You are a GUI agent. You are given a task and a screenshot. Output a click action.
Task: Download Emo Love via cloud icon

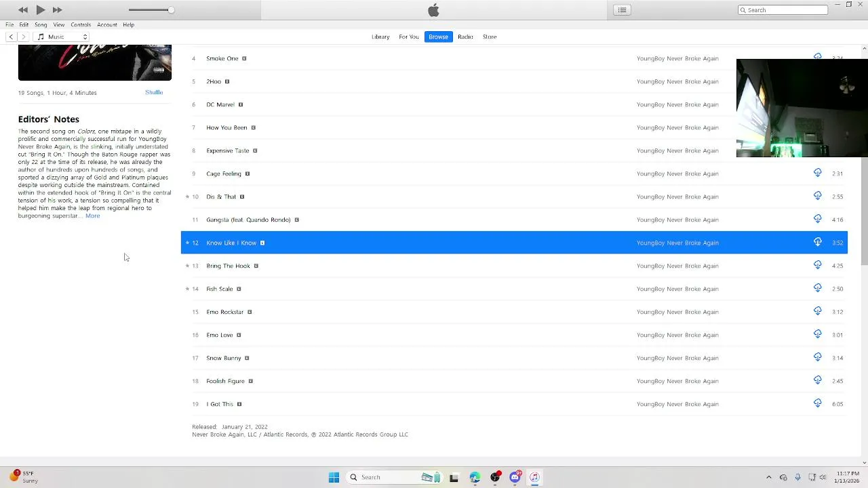click(x=817, y=334)
